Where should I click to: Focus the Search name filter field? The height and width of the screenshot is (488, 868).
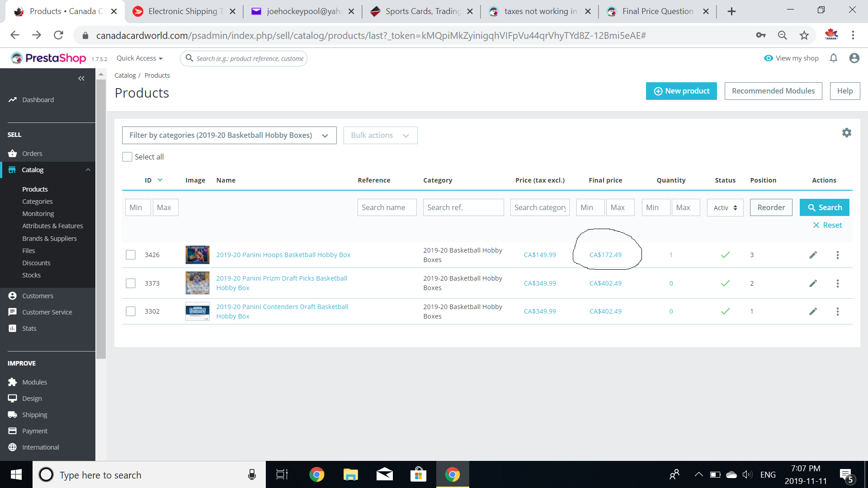point(387,207)
